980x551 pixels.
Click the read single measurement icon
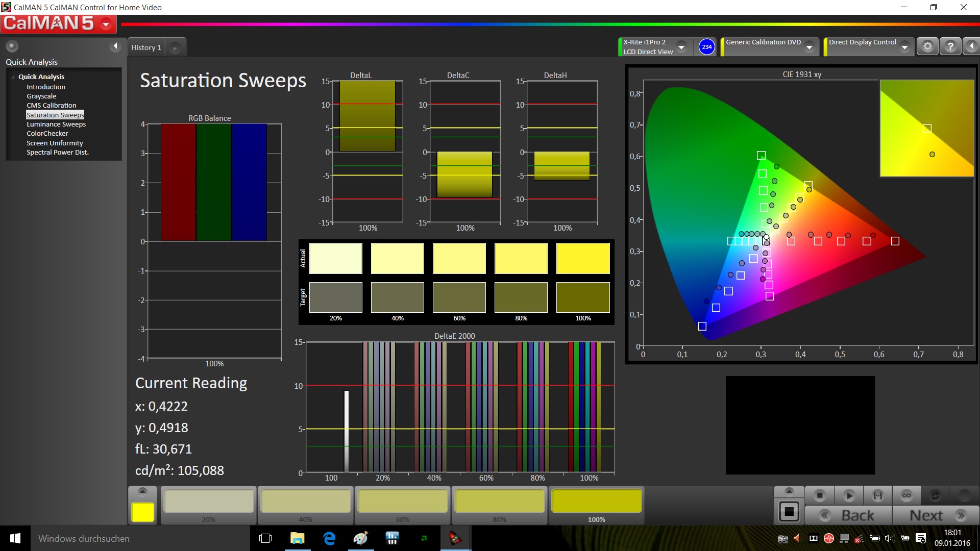(849, 495)
